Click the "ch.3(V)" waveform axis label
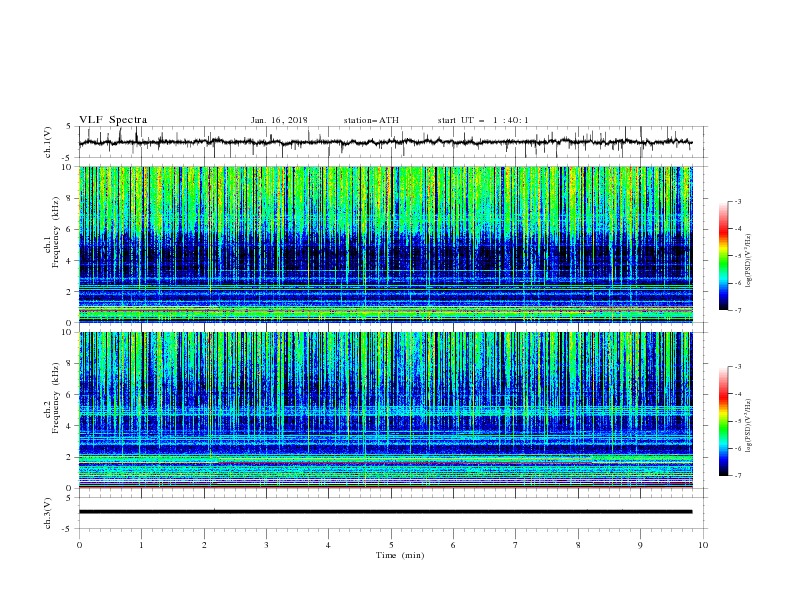Viewport: 792px width, 612px height. click(x=48, y=513)
